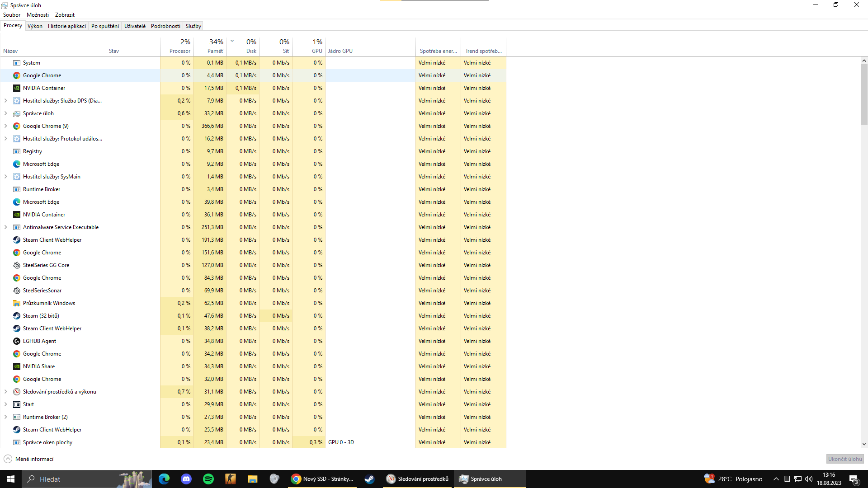Viewport: 868px width, 488px height.
Task: Click the Microsoft Edge taskbar icon
Action: [x=164, y=479]
